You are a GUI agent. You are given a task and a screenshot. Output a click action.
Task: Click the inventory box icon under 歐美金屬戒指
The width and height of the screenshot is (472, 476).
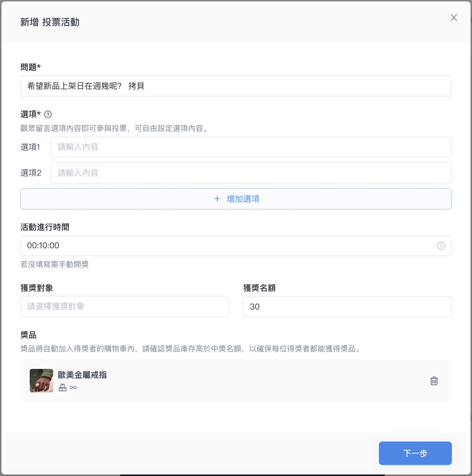[x=63, y=388]
